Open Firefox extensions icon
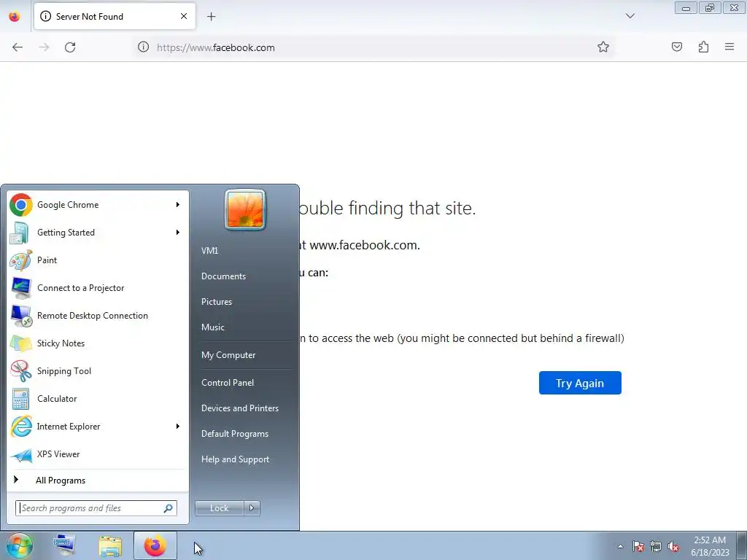This screenshot has width=747, height=560. (704, 47)
